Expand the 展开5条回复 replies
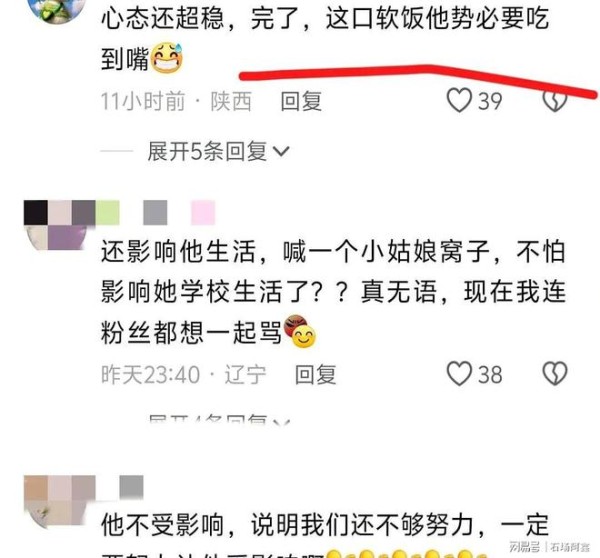This screenshot has height=558, width=600. click(218, 151)
